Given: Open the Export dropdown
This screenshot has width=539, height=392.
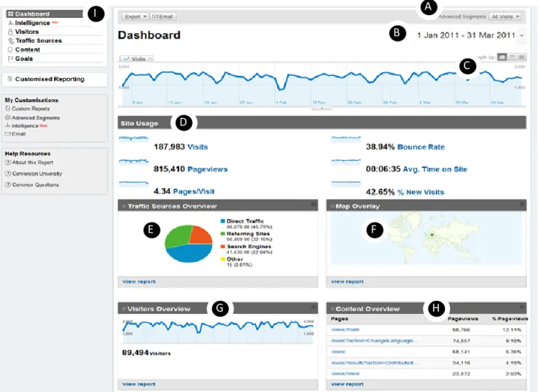Looking at the screenshot, I should coord(136,17).
